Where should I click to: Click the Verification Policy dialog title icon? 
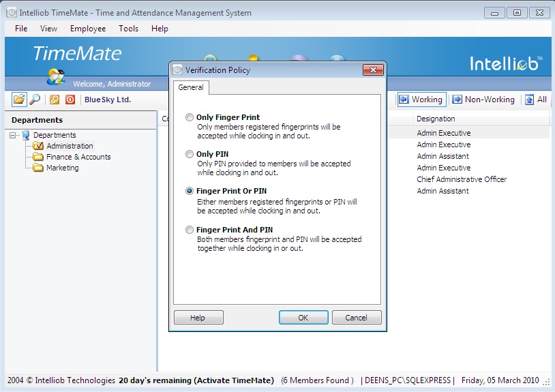tap(177, 70)
